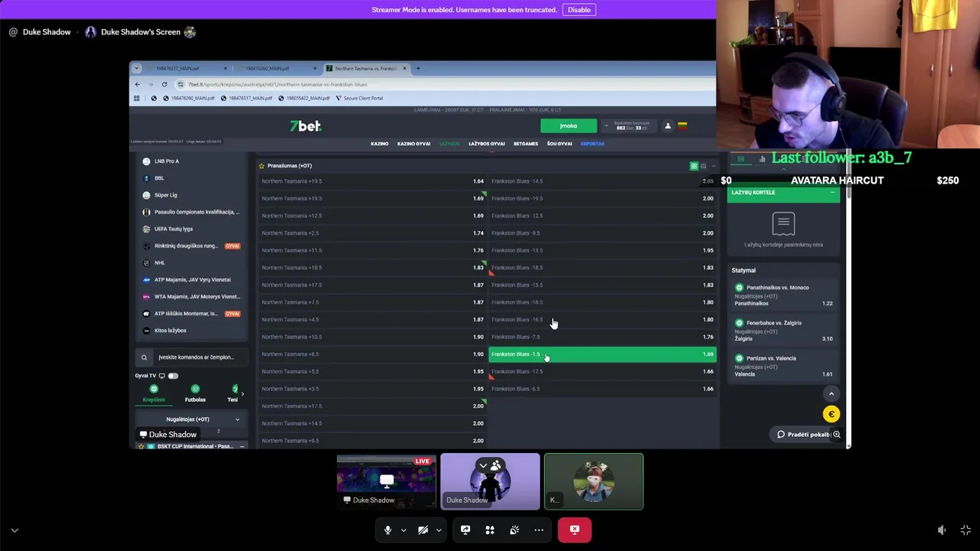Adjust the stream volume icon

pyautogui.click(x=942, y=530)
